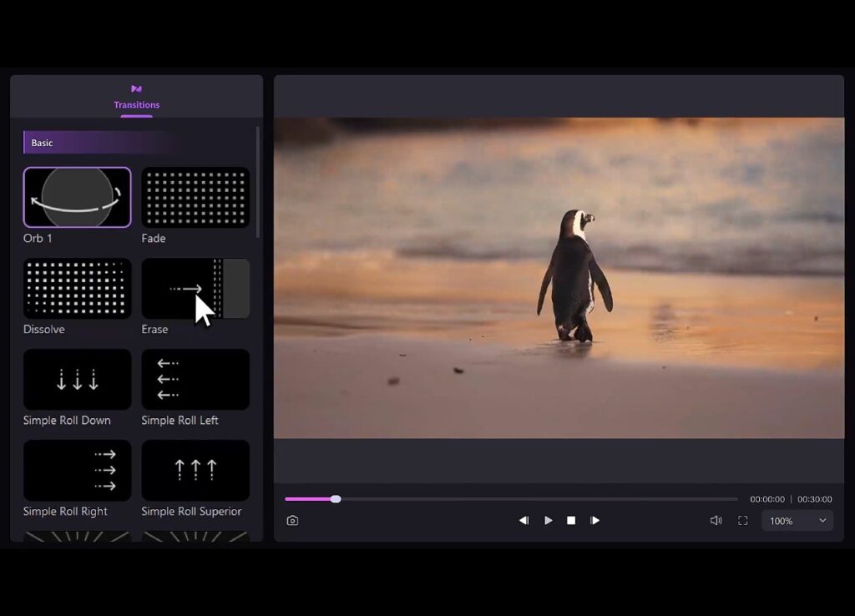
Task: Click the 'Simple Roll Superior' label
Action: click(191, 512)
